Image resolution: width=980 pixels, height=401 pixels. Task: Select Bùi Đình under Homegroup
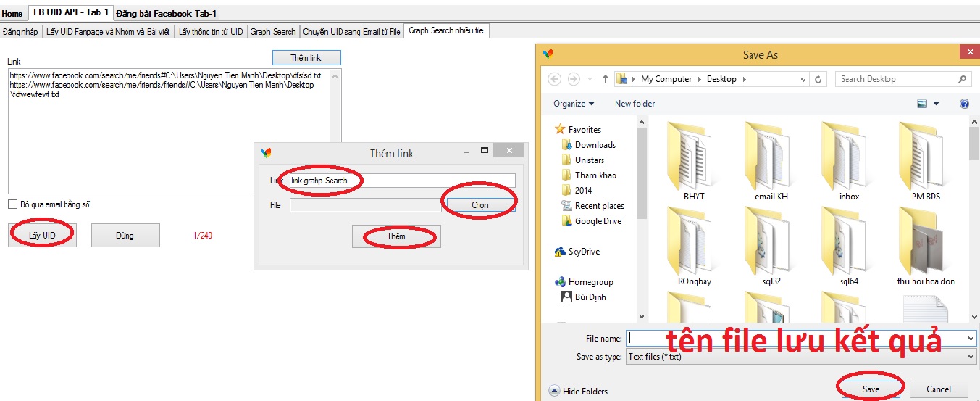click(x=590, y=297)
